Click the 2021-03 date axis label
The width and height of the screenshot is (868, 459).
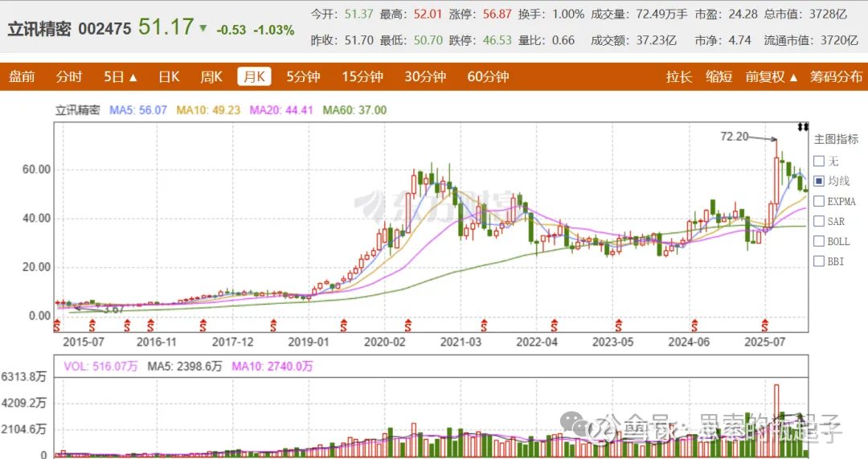pos(461,342)
